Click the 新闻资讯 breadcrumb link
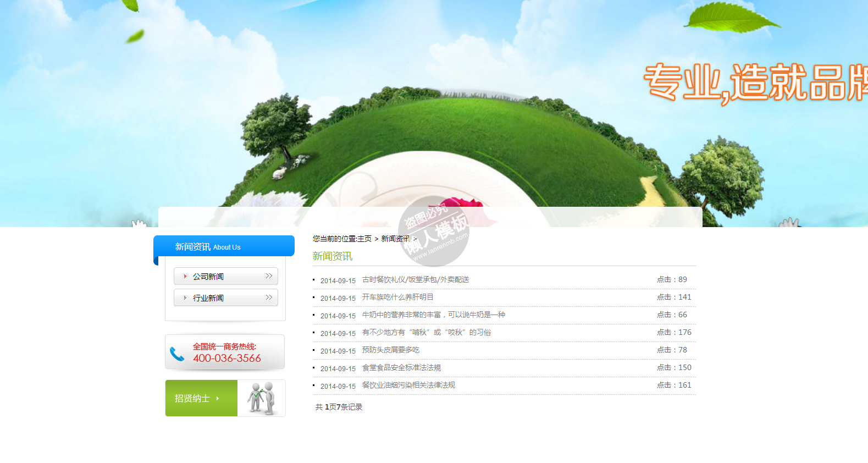The height and width of the screenshot is (463, 868). [395, 239]
